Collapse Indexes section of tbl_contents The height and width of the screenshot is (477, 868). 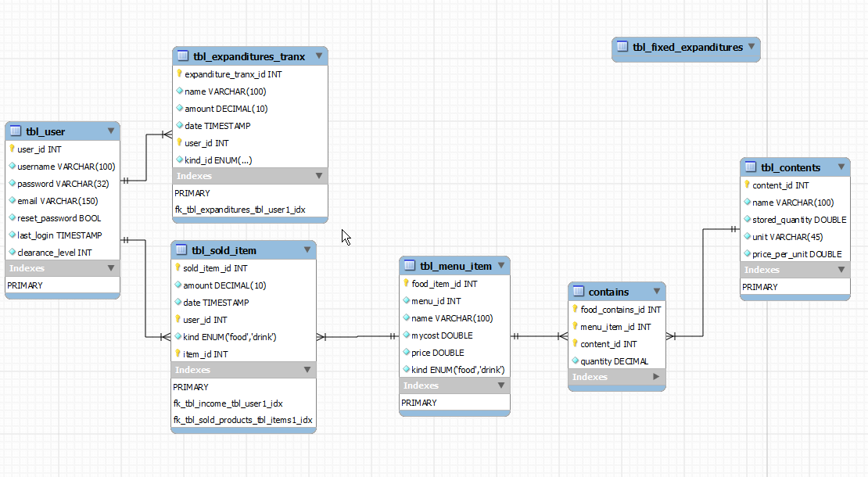pyautogui.click(x=841, y=270)
